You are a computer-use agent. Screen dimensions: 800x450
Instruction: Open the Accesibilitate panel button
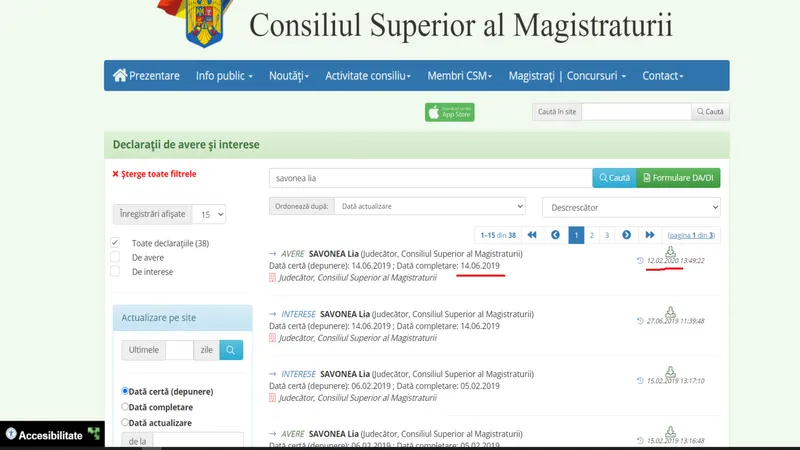click(x=52, y=435)
